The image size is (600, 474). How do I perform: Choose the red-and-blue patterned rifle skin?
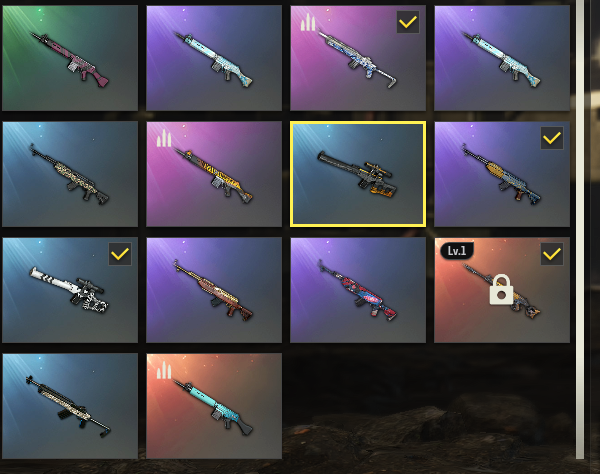point(358,290)
